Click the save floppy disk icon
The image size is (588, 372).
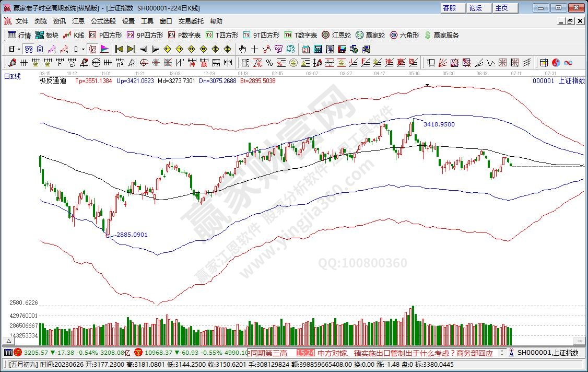342,49
